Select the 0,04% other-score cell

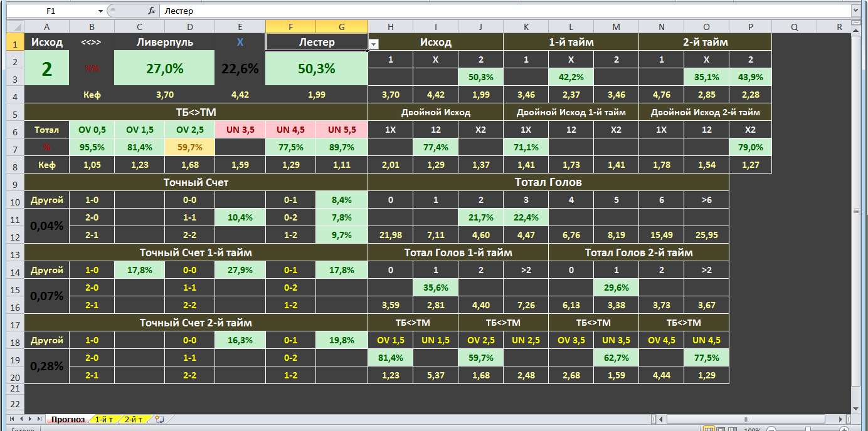47,226
